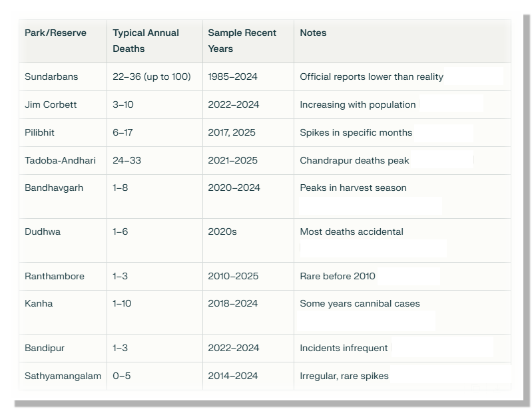
Task: Select the Dudhwa cell
Action: click(x=43, y=232)
